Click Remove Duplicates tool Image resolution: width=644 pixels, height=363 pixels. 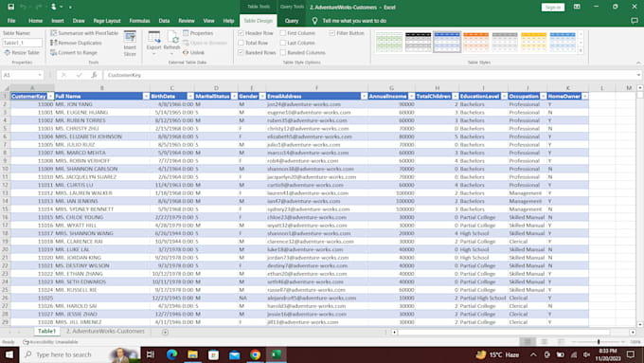tap(76, 43)
